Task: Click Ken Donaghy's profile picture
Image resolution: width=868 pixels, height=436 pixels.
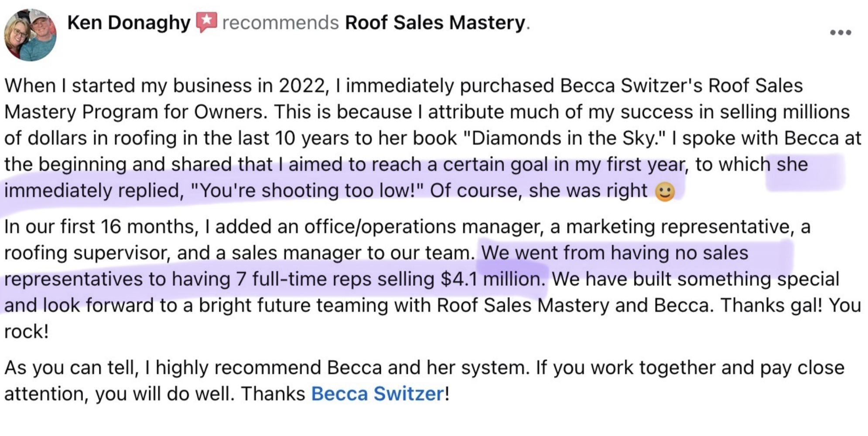Action: pyautogui.click(x=30, y=35)
